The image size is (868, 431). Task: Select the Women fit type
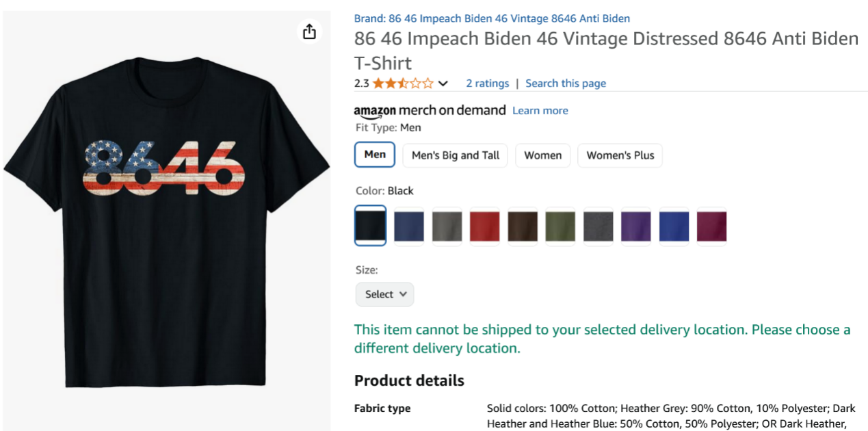click(542, 155)
